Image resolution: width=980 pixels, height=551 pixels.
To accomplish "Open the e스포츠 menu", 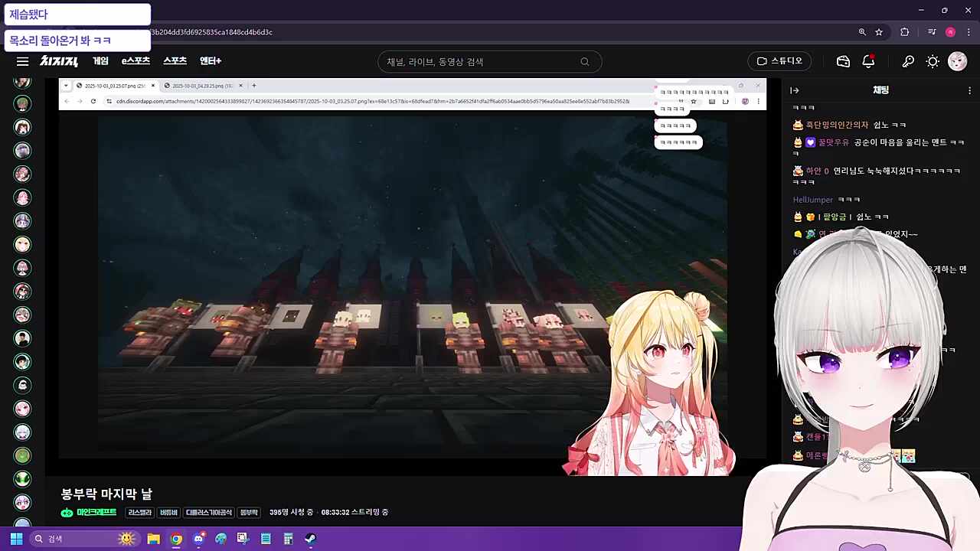I will [x=136, y=61].
